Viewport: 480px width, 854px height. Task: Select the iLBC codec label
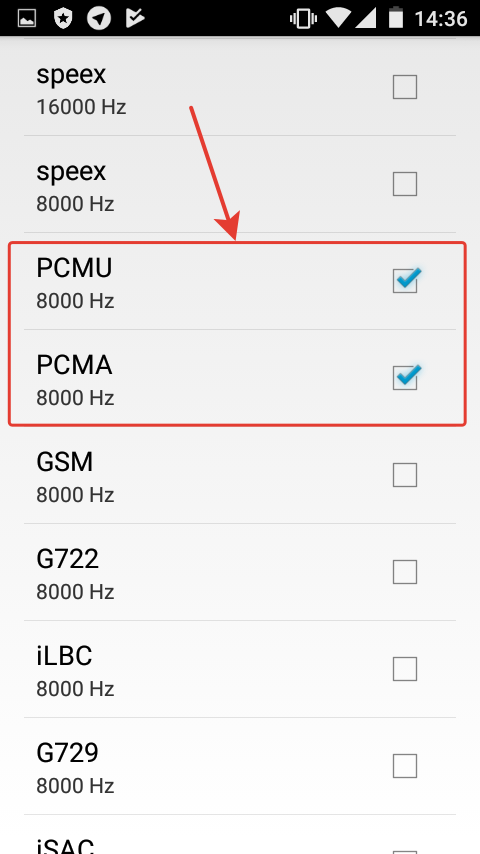coord(64,656)
